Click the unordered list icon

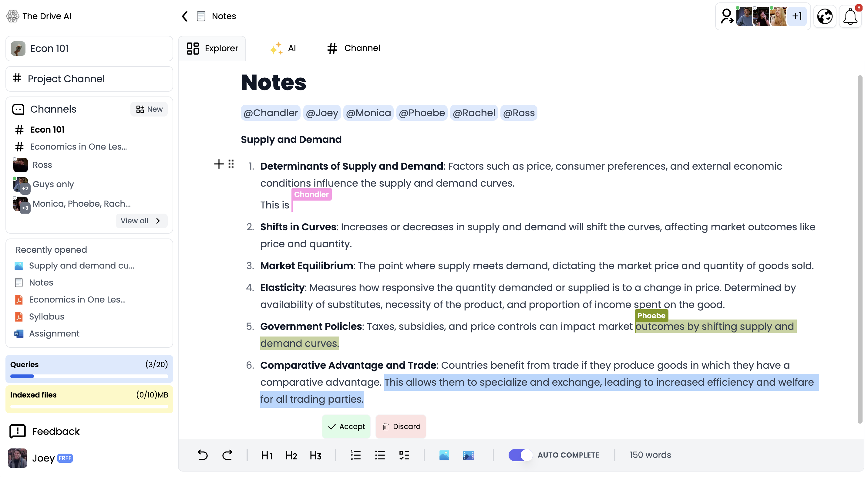380,455
